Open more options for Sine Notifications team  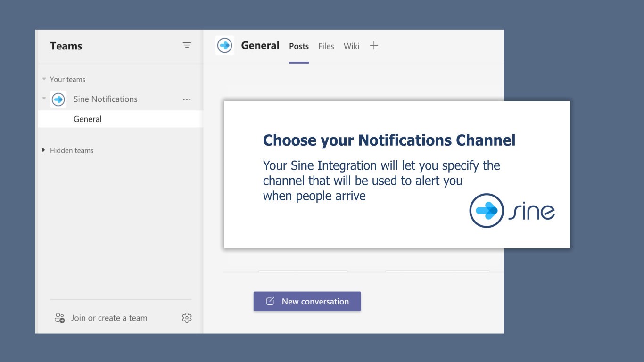tap(187, 99)
